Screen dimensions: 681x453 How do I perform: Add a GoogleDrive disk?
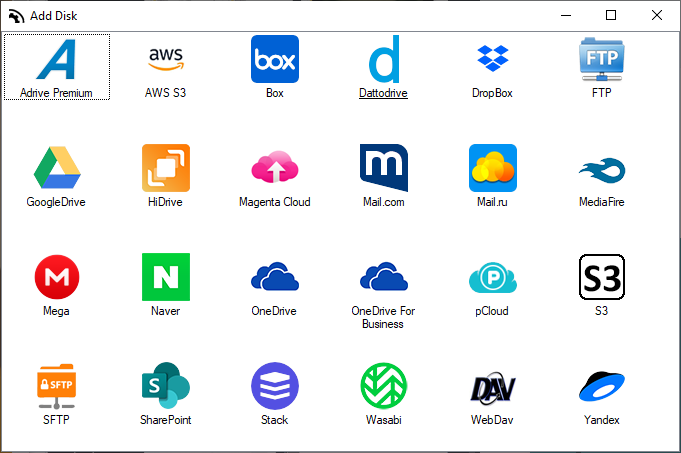tap(56, 169)
